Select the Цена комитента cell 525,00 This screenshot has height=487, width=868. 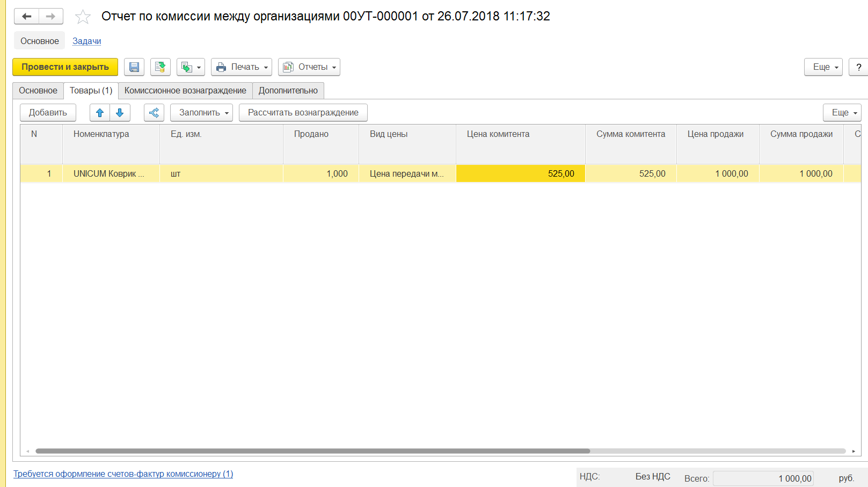point(520,174)
